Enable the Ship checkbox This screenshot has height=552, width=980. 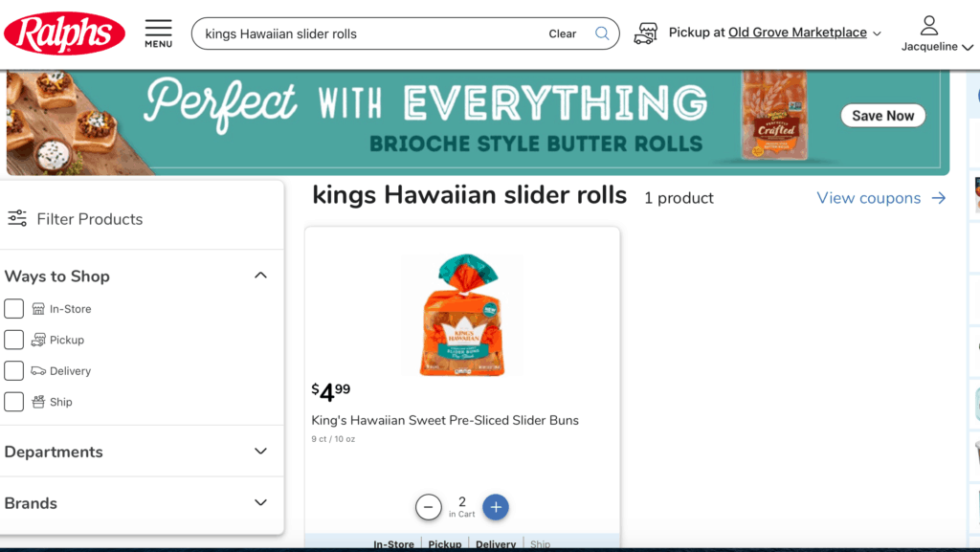[x=13, y=402]
